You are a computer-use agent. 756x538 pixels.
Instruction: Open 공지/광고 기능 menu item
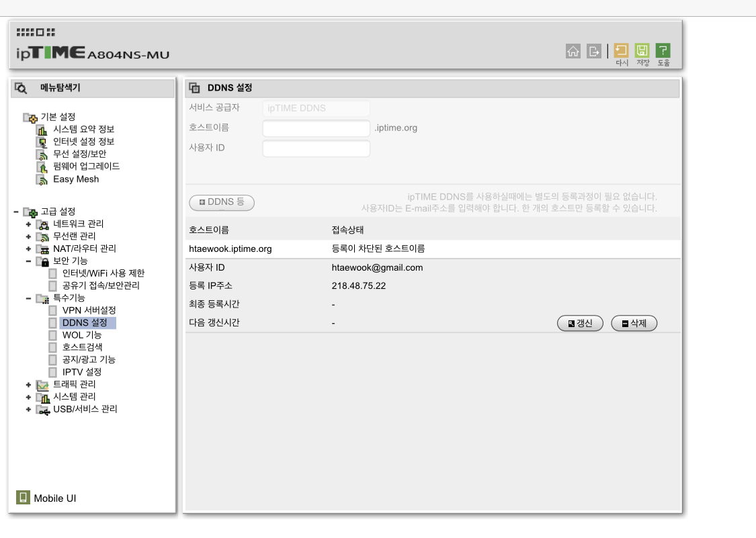(x=89, y=359)
